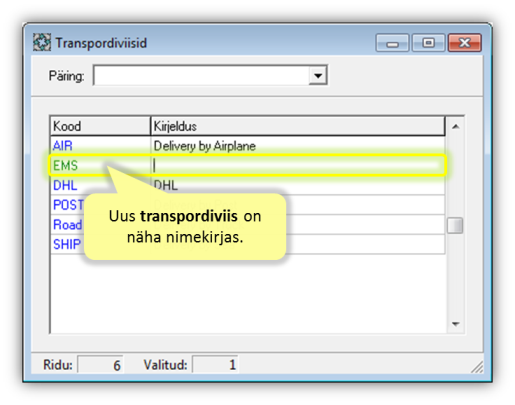Click the Transpordiviisid window app icon

click(x=42, y=42)
